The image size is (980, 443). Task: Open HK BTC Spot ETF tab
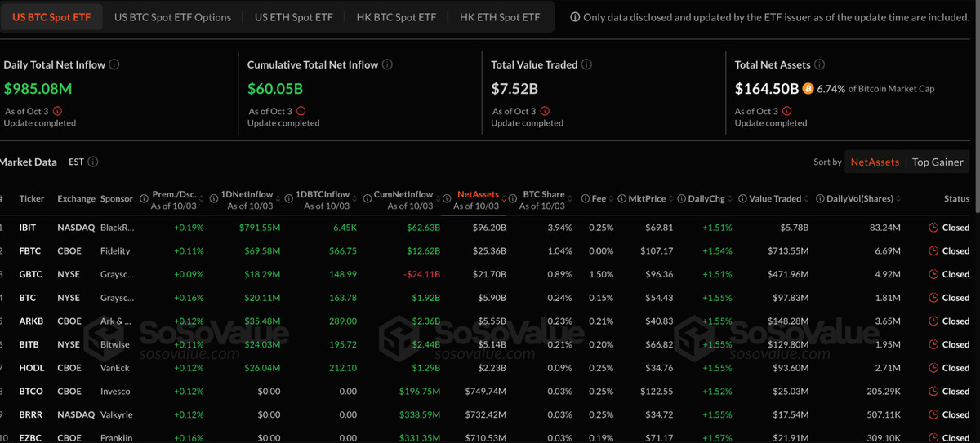coord(396,17)
